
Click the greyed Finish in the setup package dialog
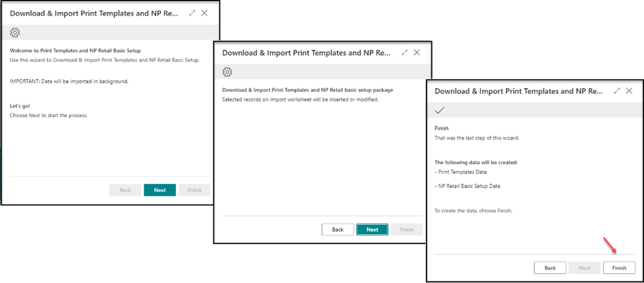406,230
